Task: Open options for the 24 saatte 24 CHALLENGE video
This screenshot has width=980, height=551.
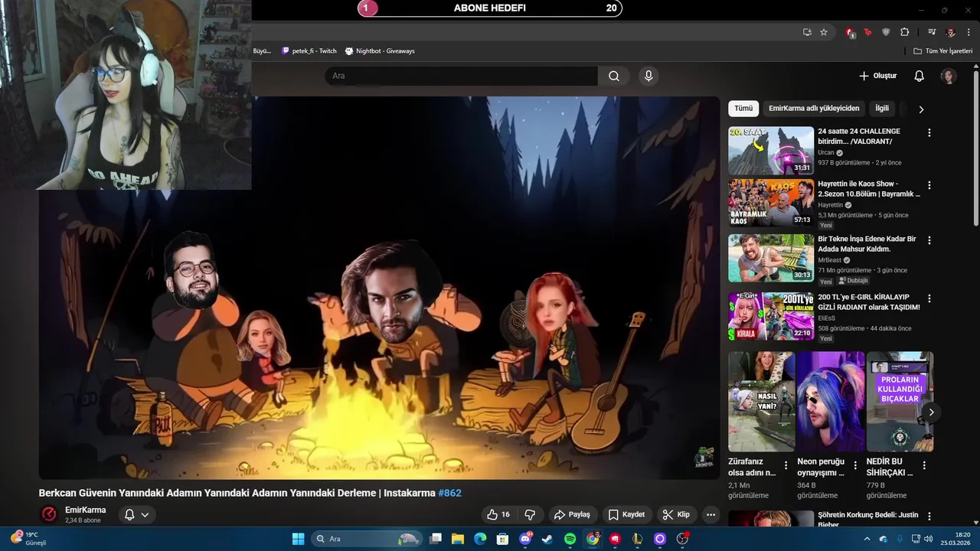Action: [929, 132]
